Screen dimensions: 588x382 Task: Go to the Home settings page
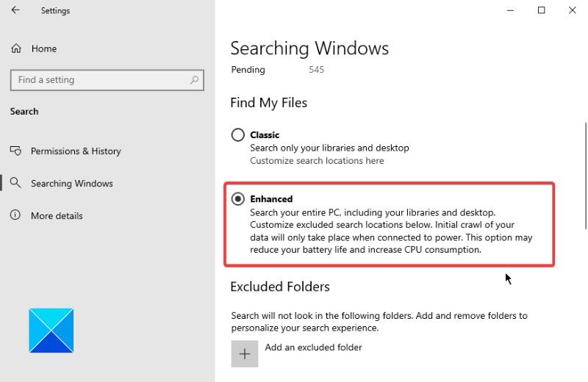[x=43, y=48]
